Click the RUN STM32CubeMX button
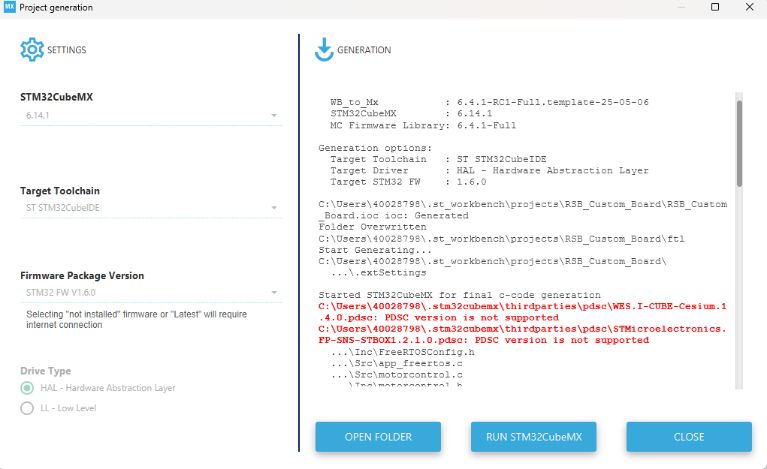 click(x=534, y=437)
